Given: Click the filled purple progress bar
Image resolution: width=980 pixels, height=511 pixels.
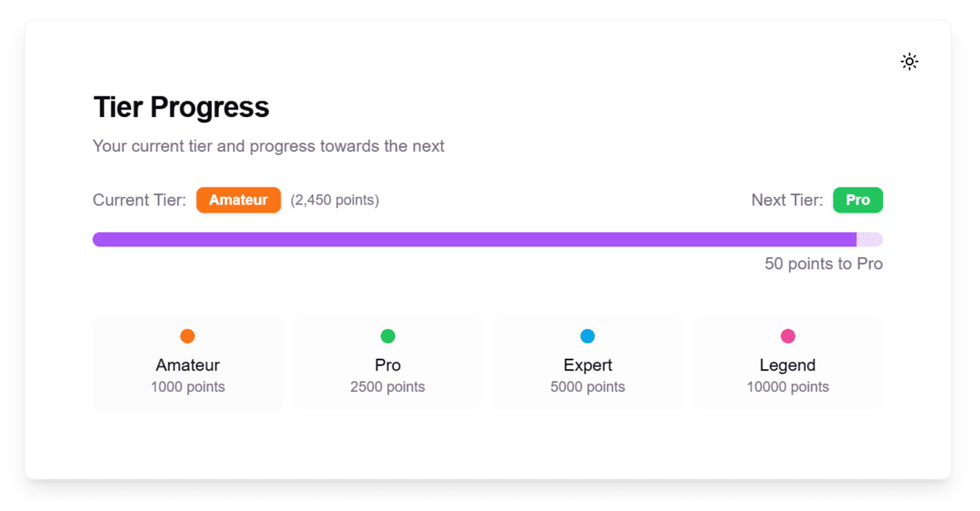Looking at the screenshot, I should (474, 240).
